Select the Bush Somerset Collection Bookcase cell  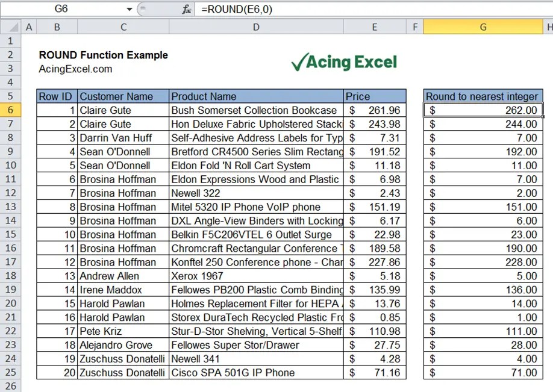tap(256, 110)
